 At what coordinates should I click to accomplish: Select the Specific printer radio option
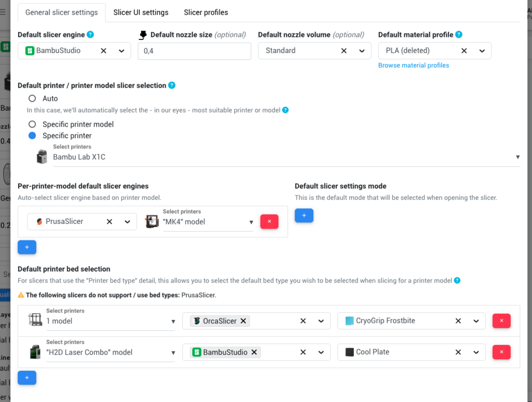click(x=32, y=136)
